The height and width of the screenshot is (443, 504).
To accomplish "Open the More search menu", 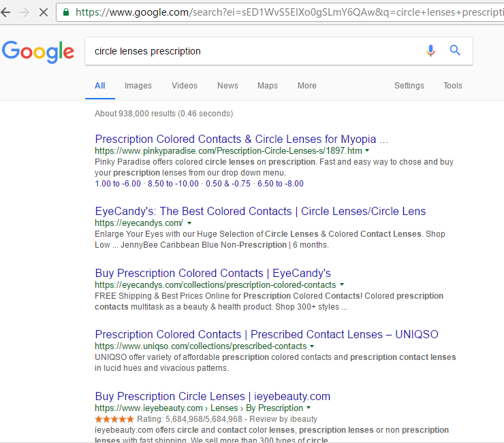I will [307, 86].
